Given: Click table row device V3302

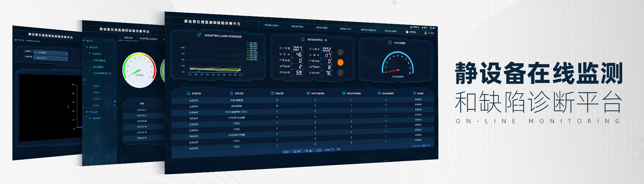Looking at the screenshot, I should coord(236,129).
